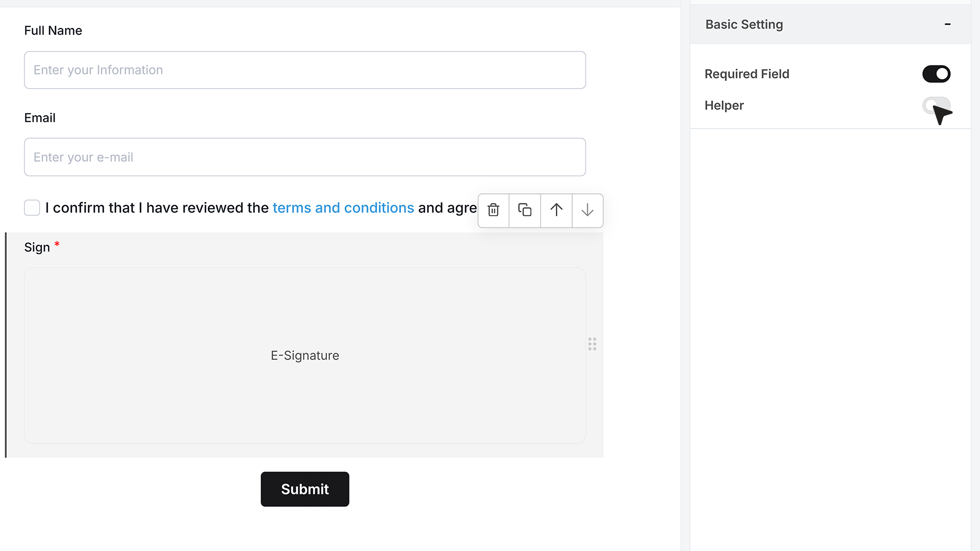Focus the Email input field

[305, 157]
